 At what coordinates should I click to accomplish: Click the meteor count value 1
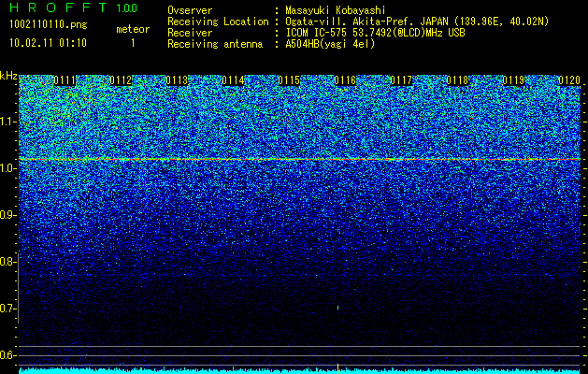coord(133,43)
